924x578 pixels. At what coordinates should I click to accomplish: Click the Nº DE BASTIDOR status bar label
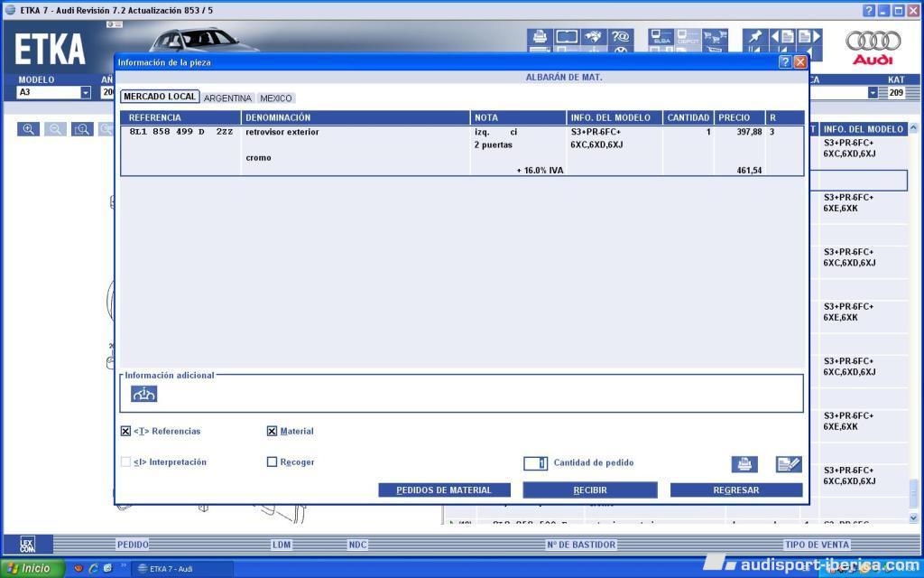581,545
